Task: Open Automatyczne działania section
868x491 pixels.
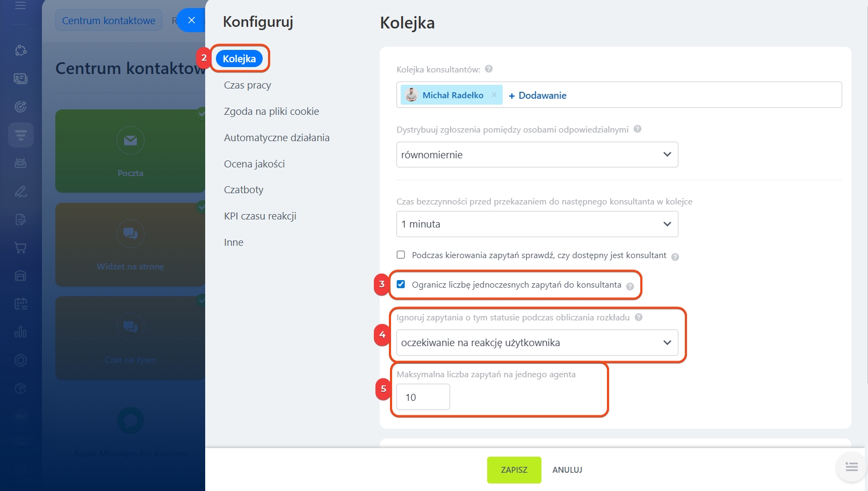Action: tap(277, 138)
